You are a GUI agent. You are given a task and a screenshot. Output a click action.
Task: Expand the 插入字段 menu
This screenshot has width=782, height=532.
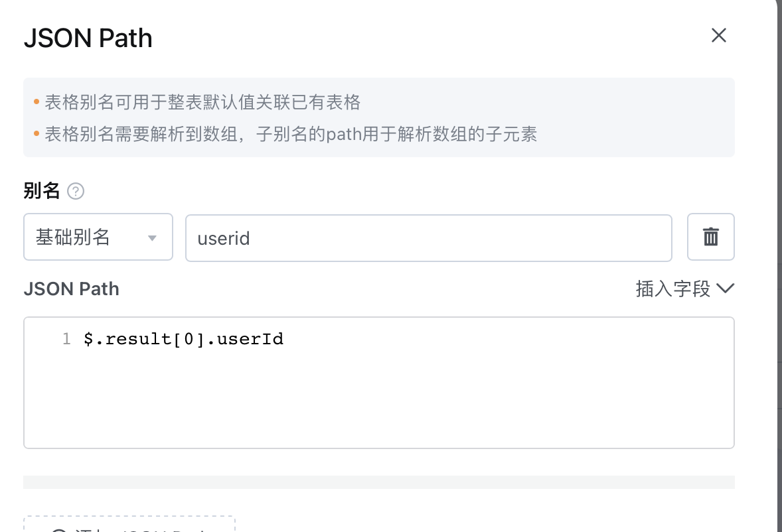coord(685,289)
